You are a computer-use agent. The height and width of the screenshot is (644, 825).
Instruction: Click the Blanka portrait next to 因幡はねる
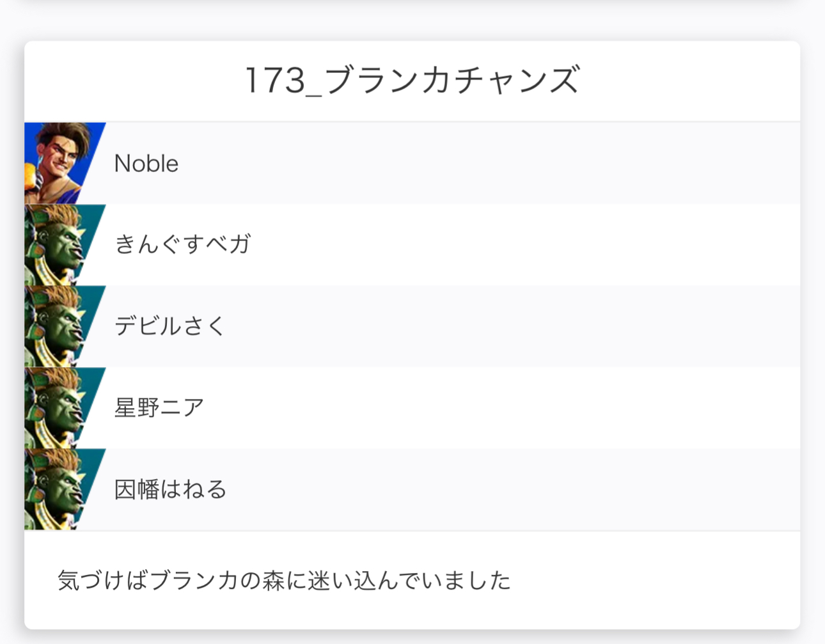(61, 489)
